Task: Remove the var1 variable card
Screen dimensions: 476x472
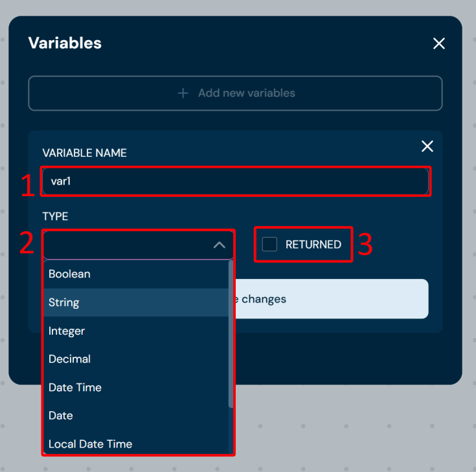Action: click(427, 146)
